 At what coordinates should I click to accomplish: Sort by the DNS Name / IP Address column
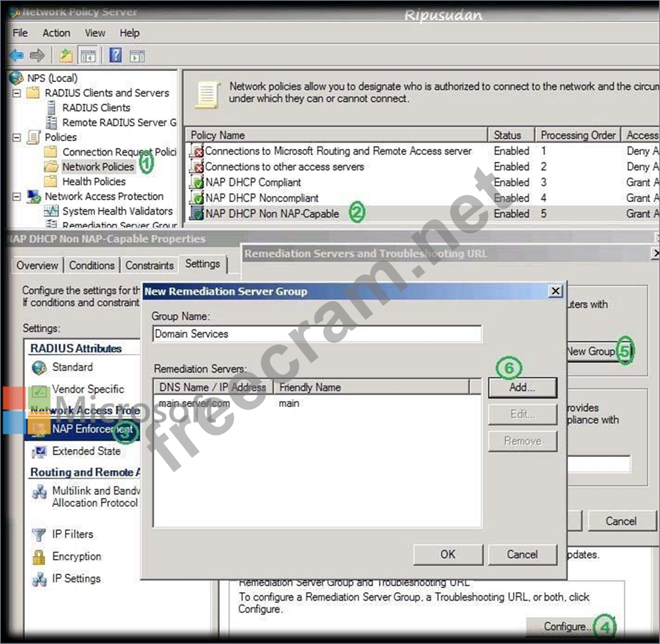213,387
